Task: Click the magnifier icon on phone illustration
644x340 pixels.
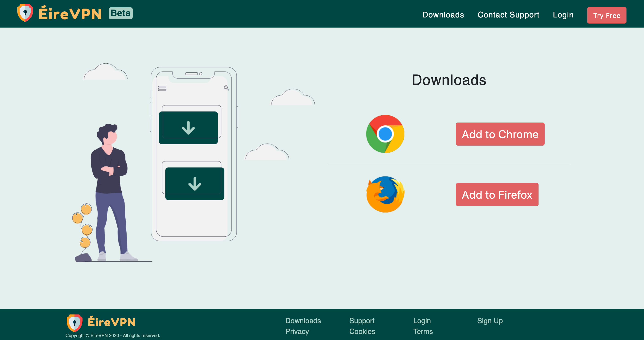Action: [226, 88]
